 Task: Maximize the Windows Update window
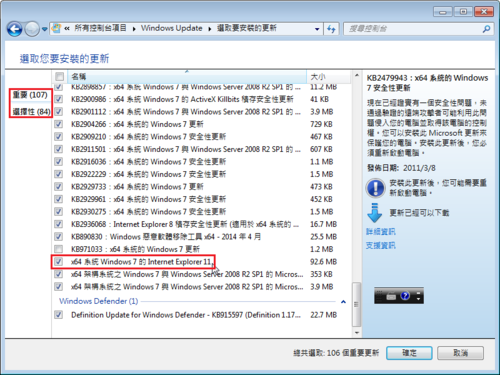pyautogui.click(x=463, y=12)
